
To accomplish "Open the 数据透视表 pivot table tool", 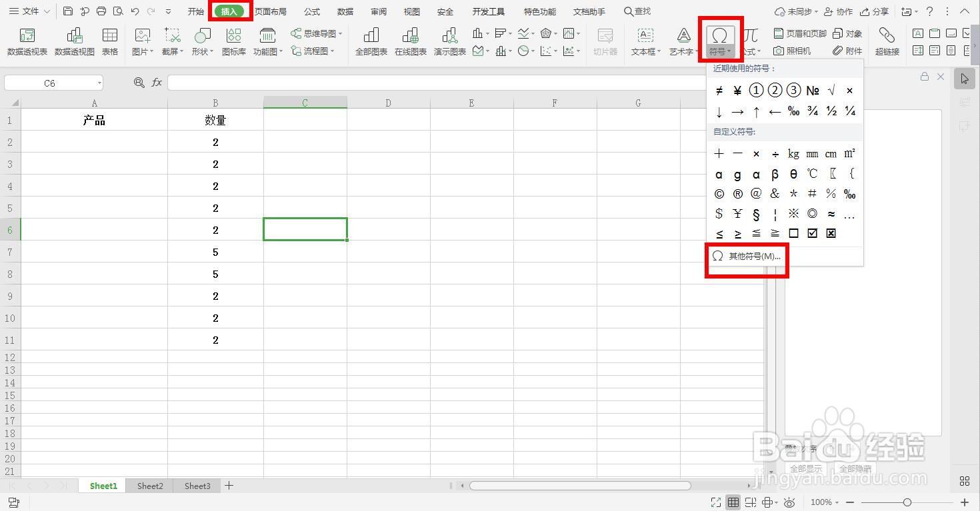I will coord(27,42).
